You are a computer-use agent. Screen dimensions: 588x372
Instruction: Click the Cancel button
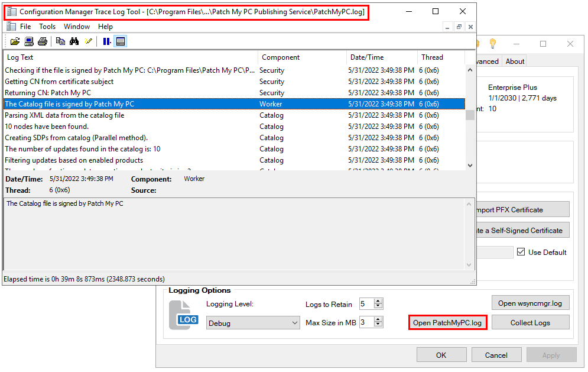496,355
